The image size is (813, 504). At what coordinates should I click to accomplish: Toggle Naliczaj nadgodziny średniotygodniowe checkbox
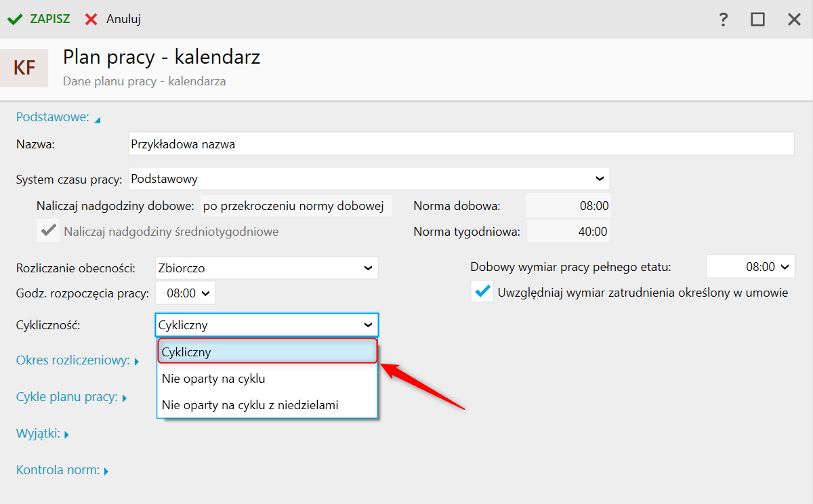click(x=47, y=231)
